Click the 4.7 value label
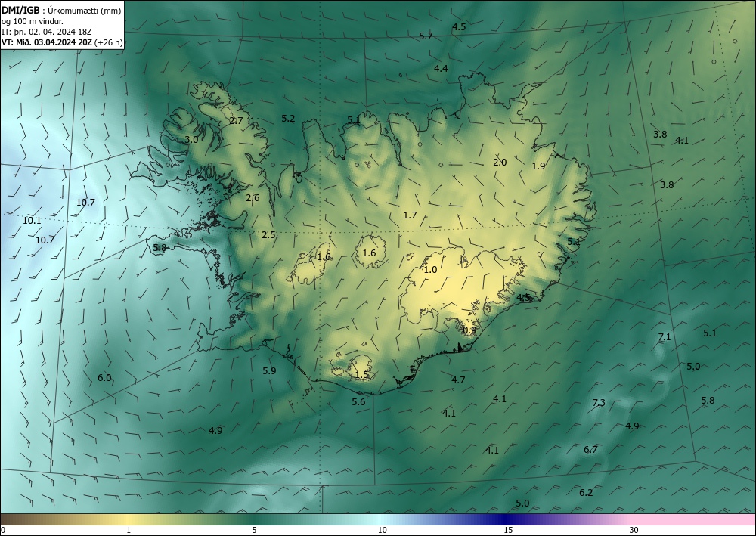756x536 pixels. click(458, 380)
